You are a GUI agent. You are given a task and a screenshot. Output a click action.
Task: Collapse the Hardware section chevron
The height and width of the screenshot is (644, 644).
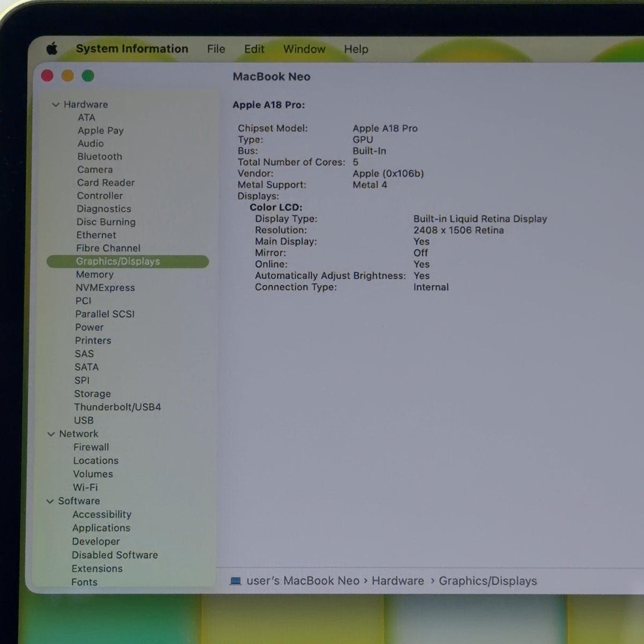pyautogui.click(x=55, y=105)
